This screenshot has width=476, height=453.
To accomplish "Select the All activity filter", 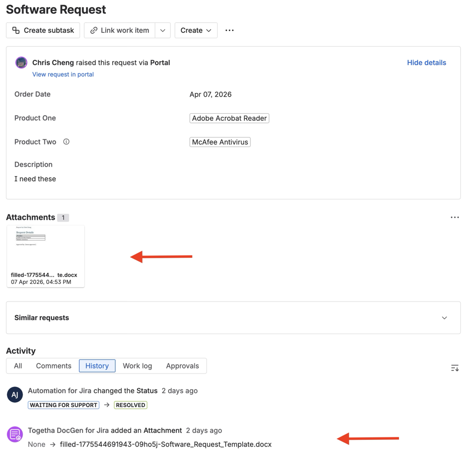I will point(18,366).
